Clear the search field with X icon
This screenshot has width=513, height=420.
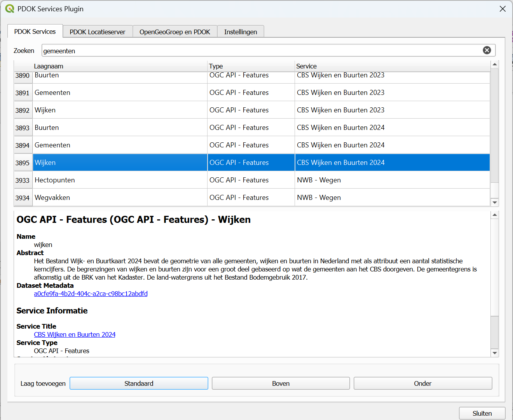(487, 50)
